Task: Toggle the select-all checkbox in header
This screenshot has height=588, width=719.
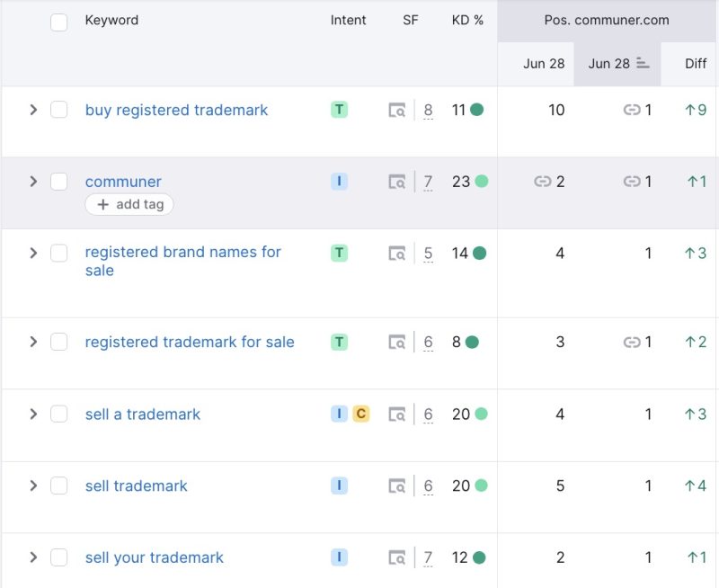Action: 58,22
